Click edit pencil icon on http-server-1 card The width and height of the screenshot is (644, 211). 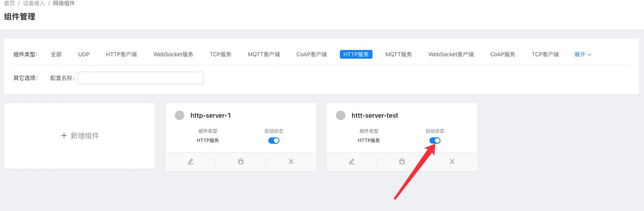(191, 161)
